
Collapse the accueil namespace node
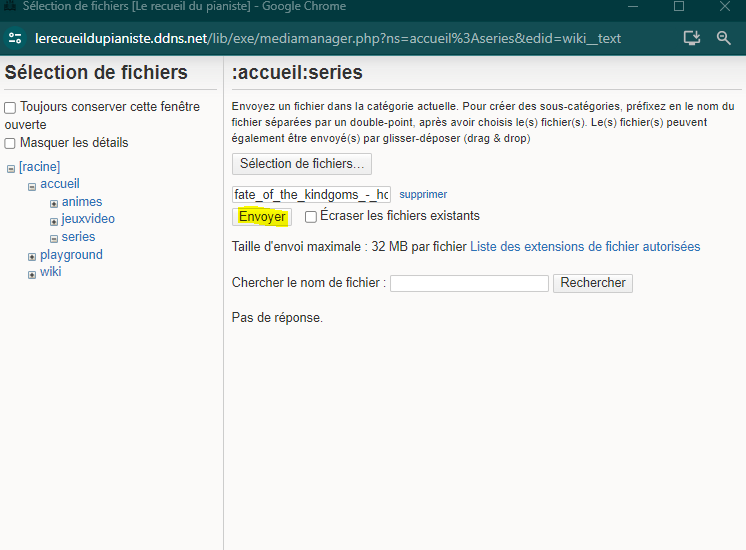[32, 186]
